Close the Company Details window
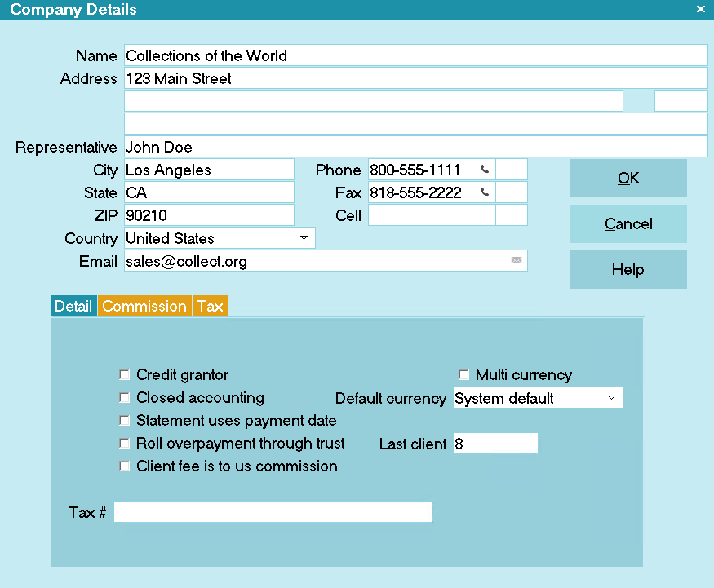Screen dimensions: 714x588 point(701,9)
